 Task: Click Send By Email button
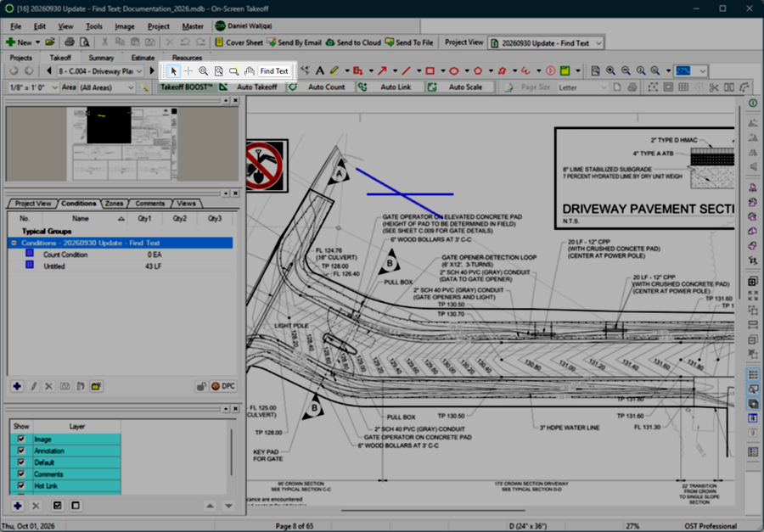click(294, 42)
